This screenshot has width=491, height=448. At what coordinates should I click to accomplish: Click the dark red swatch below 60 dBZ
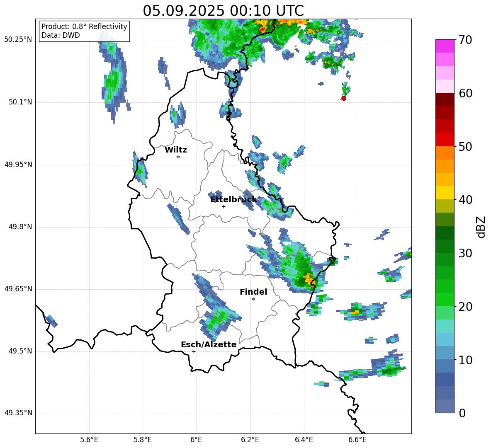445,99
